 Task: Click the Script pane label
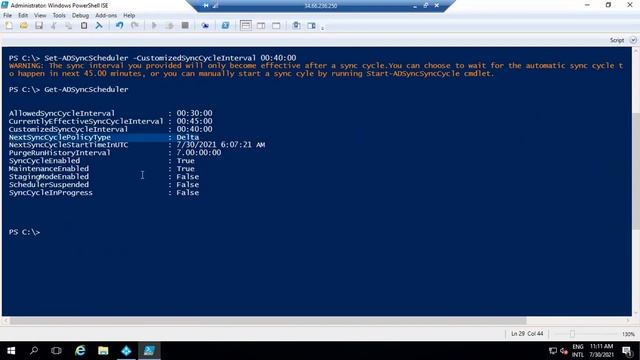[x=617, y=40]
